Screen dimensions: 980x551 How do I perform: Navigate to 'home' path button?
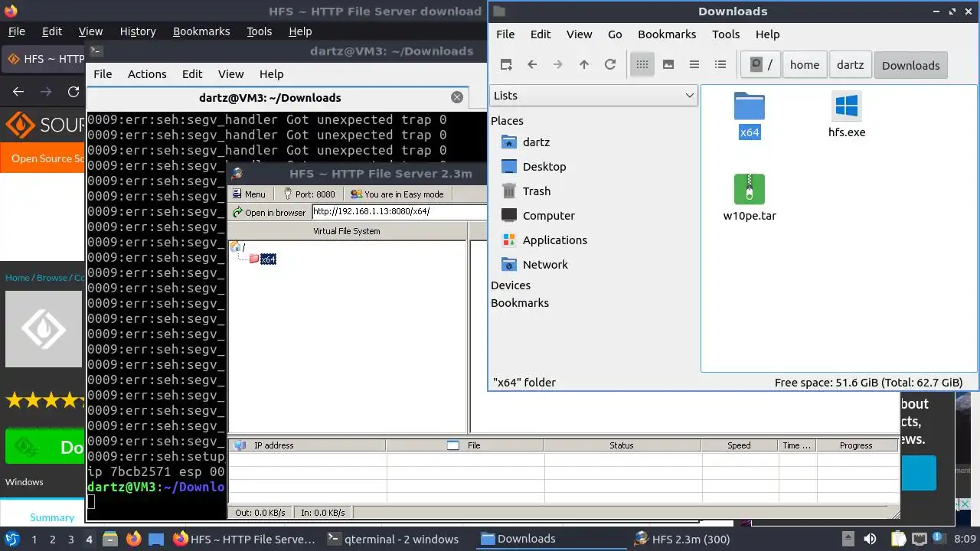[x=805, y=65]
